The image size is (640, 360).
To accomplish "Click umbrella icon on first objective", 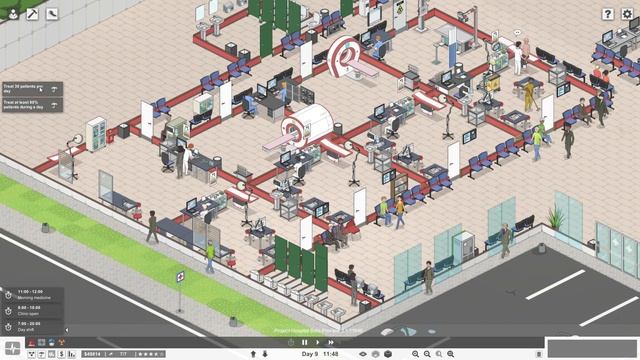I will point(54,89).
